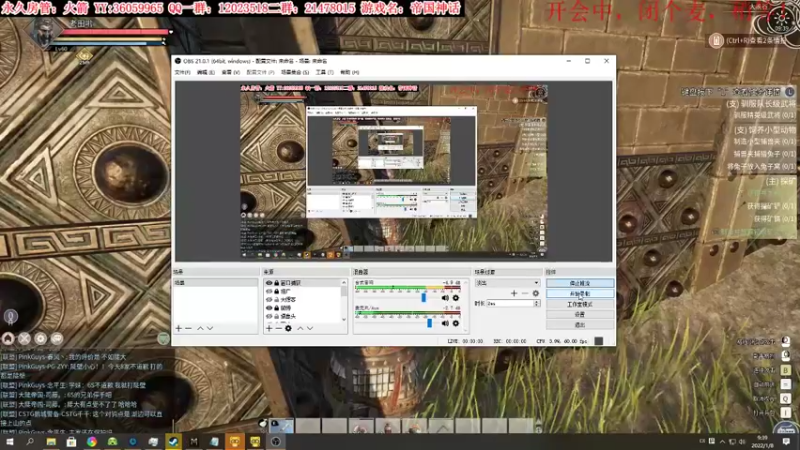The image size is (800, 450).
Task: Open microphone/Aux settings gear in mixer
Action: 456,323
